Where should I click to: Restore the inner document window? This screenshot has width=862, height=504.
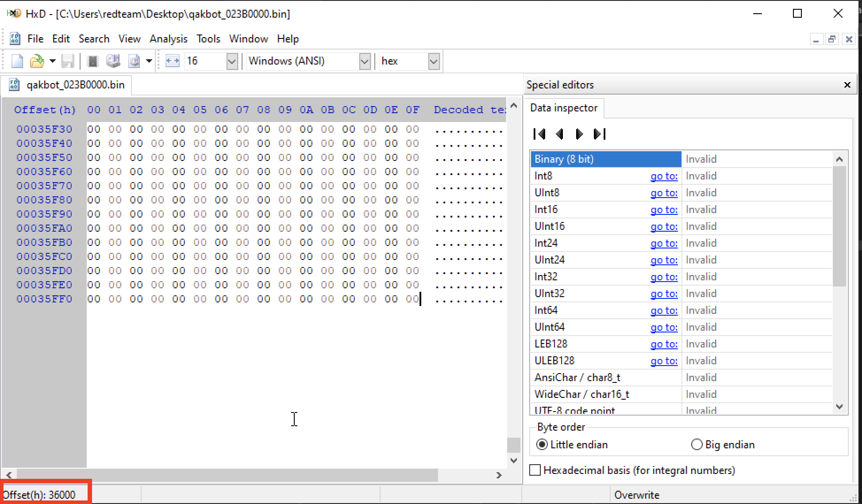point(832,39)
